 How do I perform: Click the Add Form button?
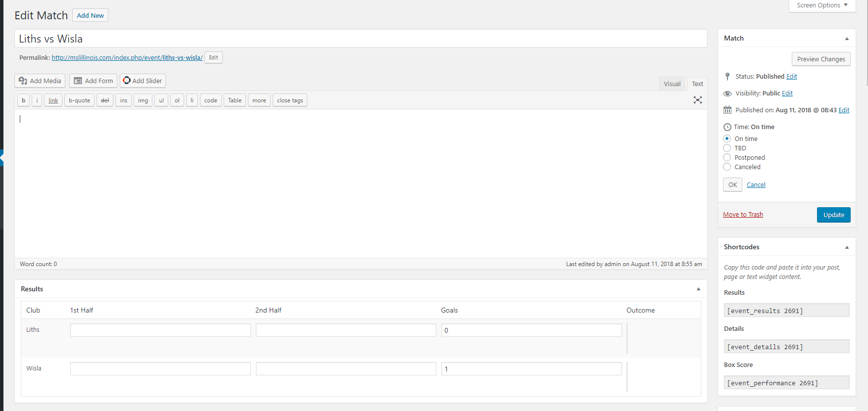pos(93,81)
